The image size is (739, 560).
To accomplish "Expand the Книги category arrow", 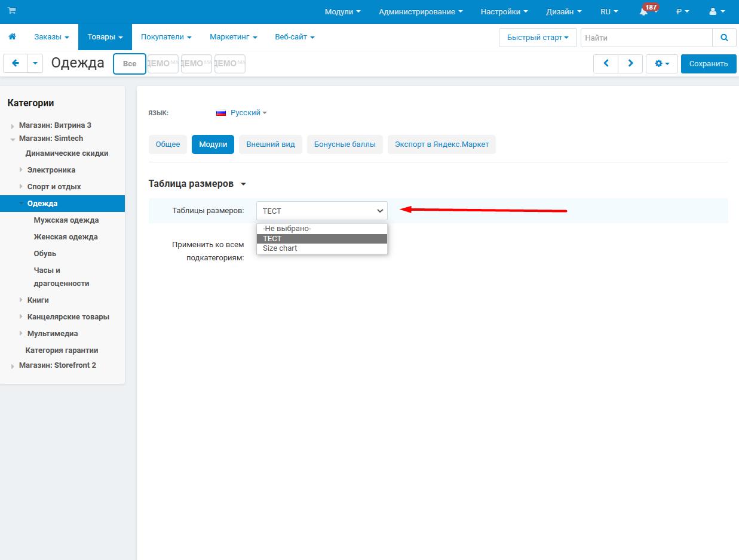I will tap(21, 300).
